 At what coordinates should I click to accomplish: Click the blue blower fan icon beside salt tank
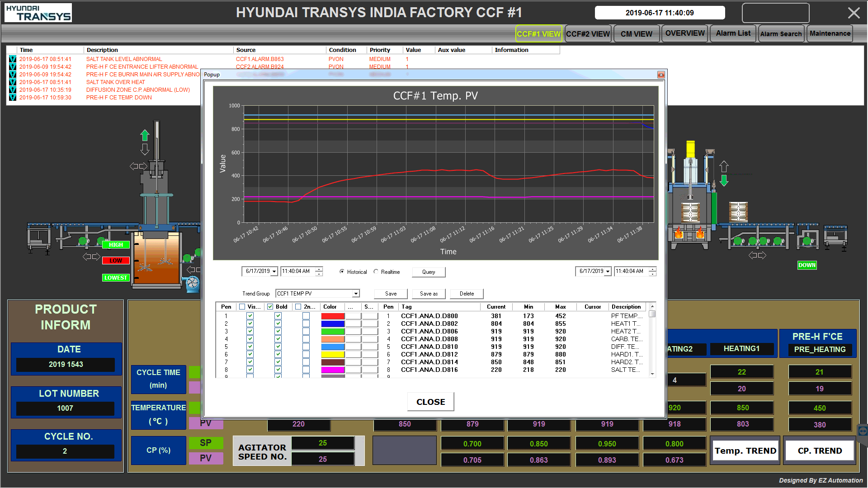[x=193, y=283]
